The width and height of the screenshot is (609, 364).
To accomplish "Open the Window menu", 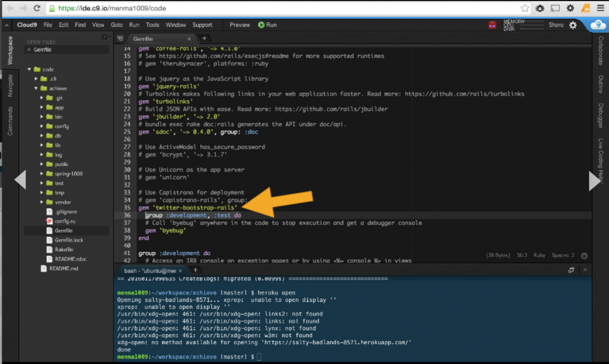I will point(175,25).
